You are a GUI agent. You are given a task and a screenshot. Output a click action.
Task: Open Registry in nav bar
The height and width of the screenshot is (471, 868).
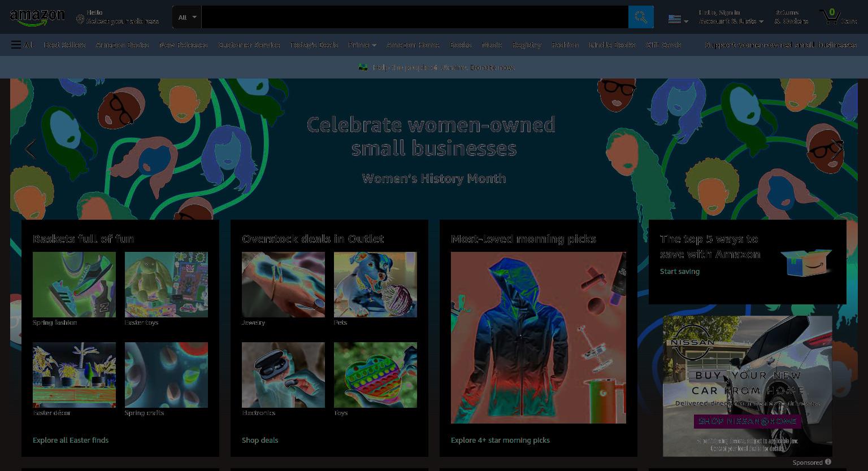tap(527, 45)
